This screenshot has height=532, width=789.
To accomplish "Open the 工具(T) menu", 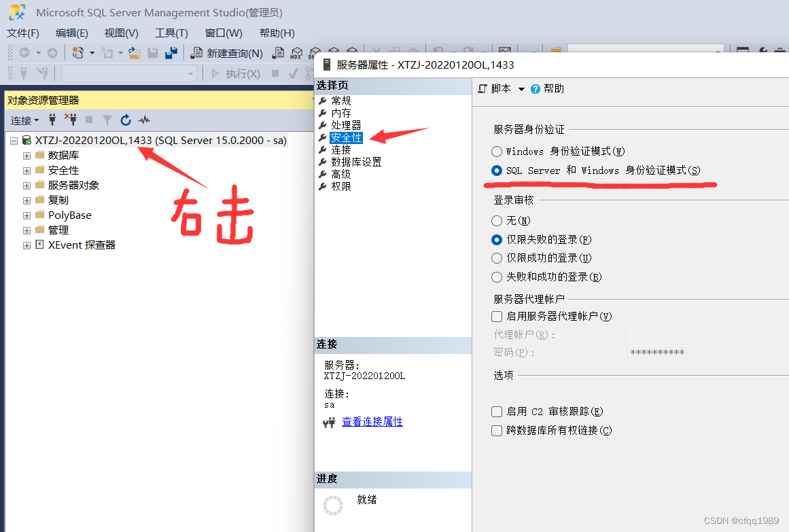I will pos(171,33).
